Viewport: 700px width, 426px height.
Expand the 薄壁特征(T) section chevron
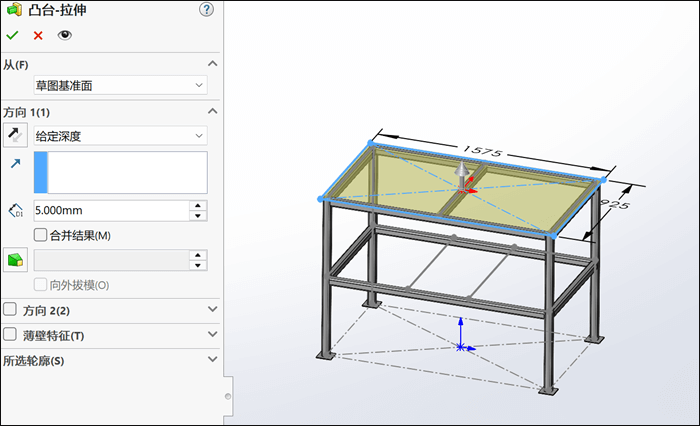pyautogui.click(x=212, y=334)
